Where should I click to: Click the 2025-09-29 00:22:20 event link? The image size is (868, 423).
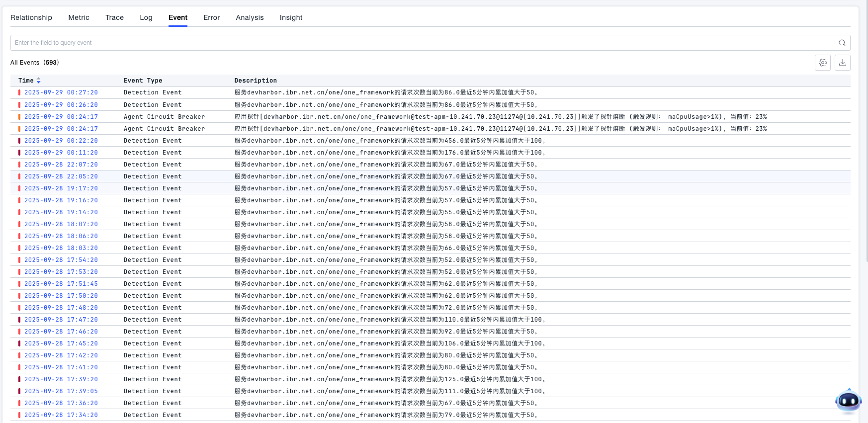(61, 141)
